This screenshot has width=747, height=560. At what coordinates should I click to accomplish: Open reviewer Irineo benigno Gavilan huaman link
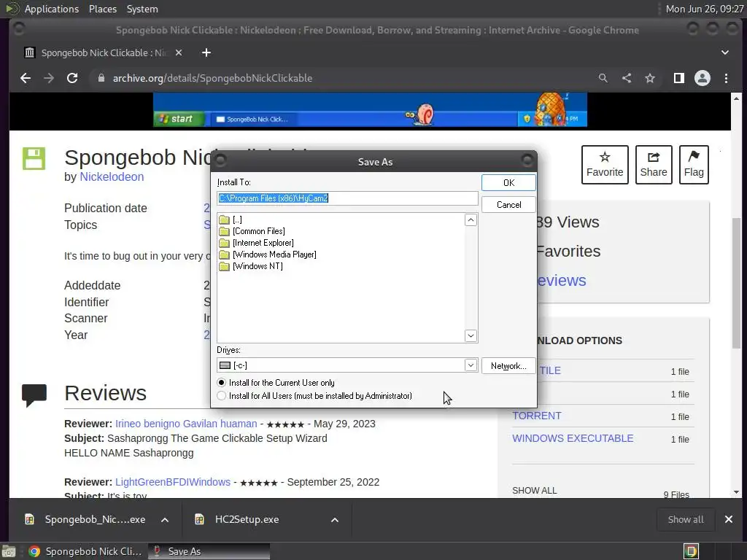pyautogui.click(x=186, y=424)
